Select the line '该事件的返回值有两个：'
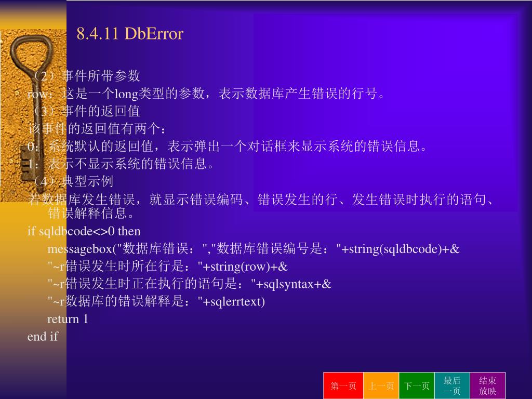 (97, 129)
